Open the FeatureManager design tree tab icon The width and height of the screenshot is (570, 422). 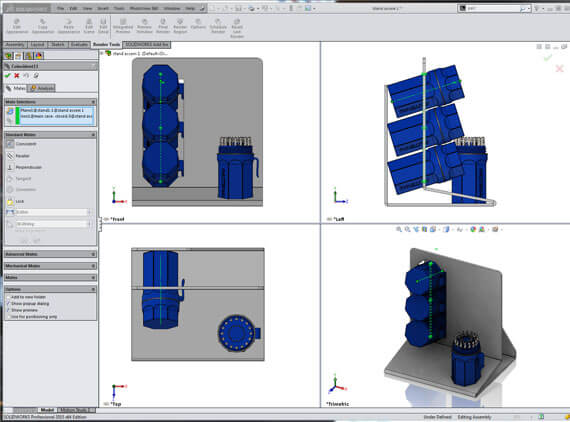[x=8, y=56]
